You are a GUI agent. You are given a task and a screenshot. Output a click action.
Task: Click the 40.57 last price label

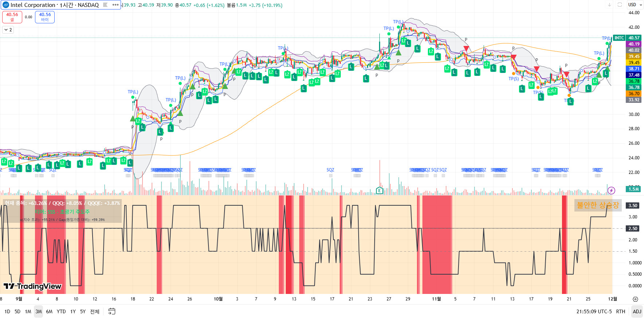click(x=634, y=38)
